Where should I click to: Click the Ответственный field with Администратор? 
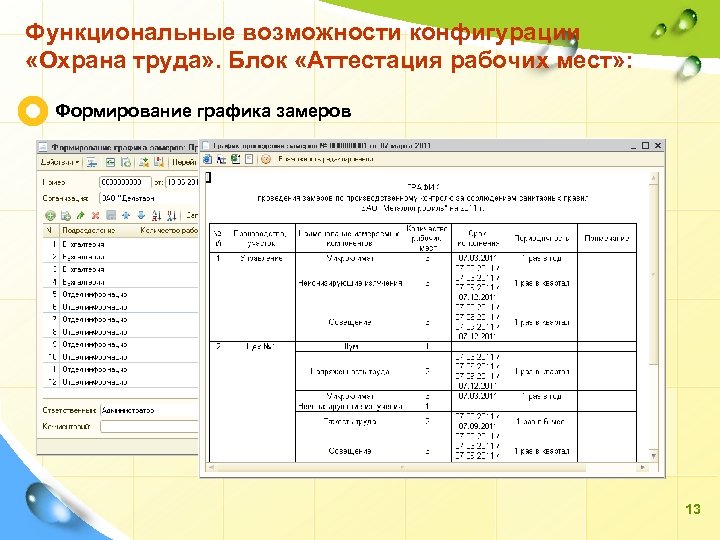[x=149, y=411]
